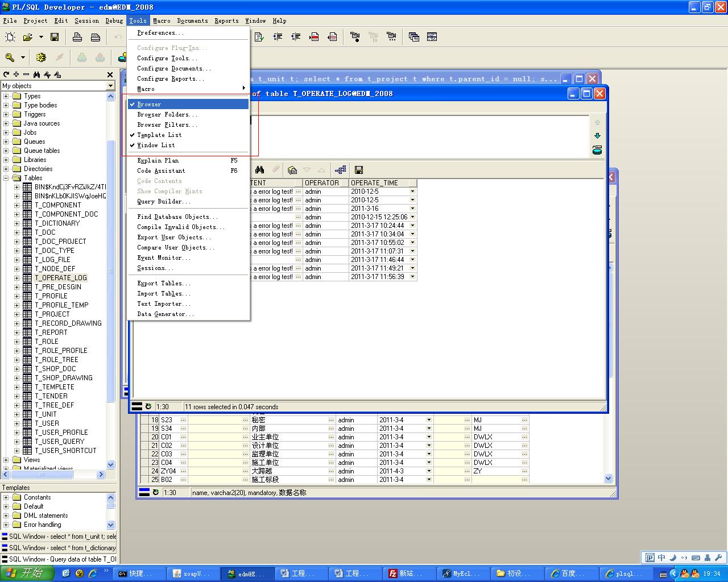The width and height of the screenshot is (728, 582).
Task: Select the T_OPERATE_LOG table in tree
Action: pos(61,278)
